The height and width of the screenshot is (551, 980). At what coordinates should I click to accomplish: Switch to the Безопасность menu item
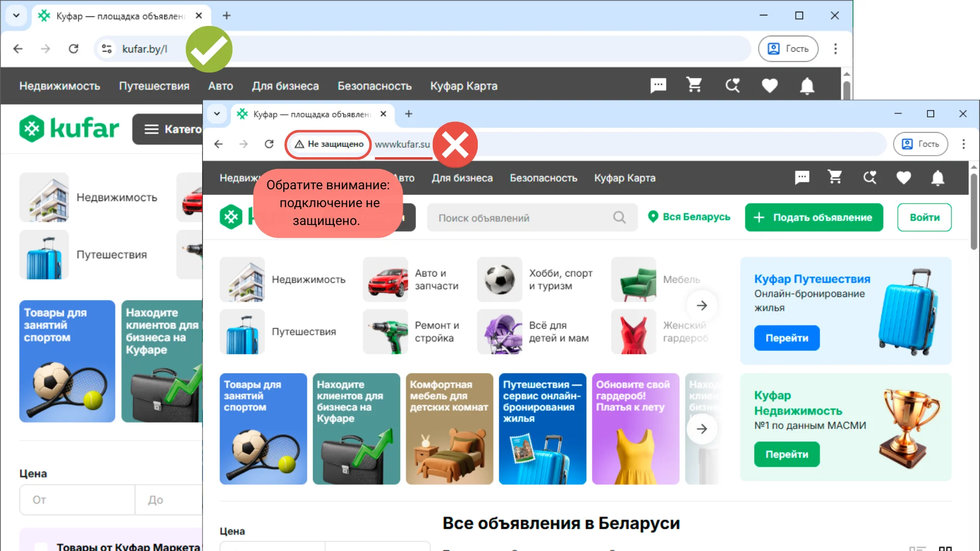click(543, 178)
